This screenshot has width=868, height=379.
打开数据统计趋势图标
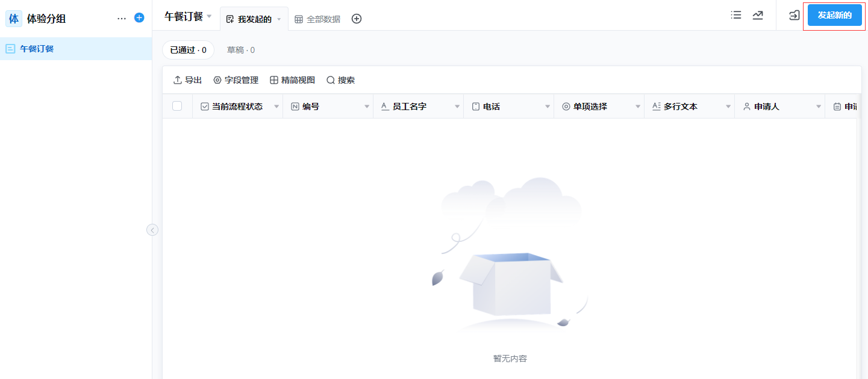coord(758,15)
